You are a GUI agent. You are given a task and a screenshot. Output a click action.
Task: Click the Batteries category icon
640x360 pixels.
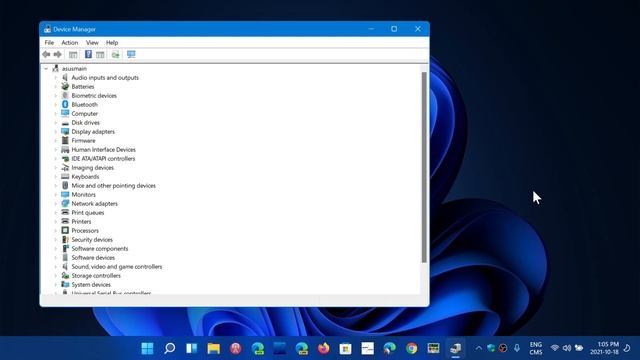(x=65, y=87)
